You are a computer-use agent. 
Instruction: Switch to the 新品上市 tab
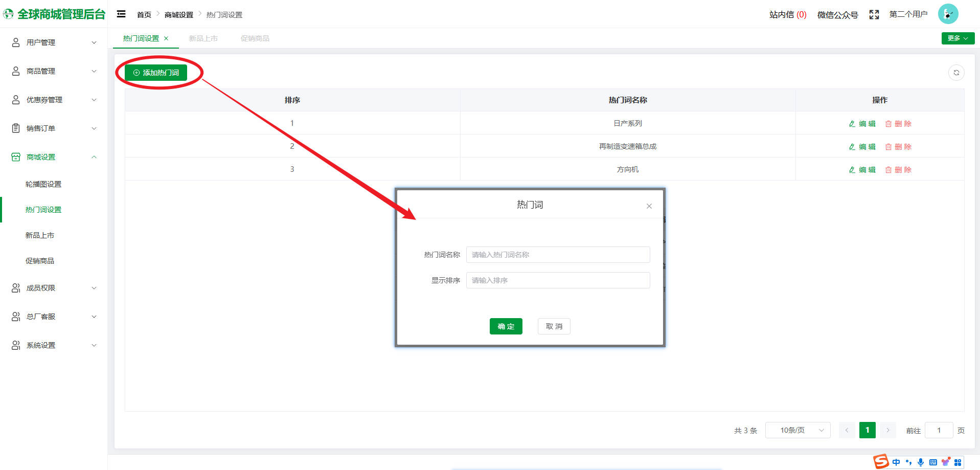coord(203,38)
